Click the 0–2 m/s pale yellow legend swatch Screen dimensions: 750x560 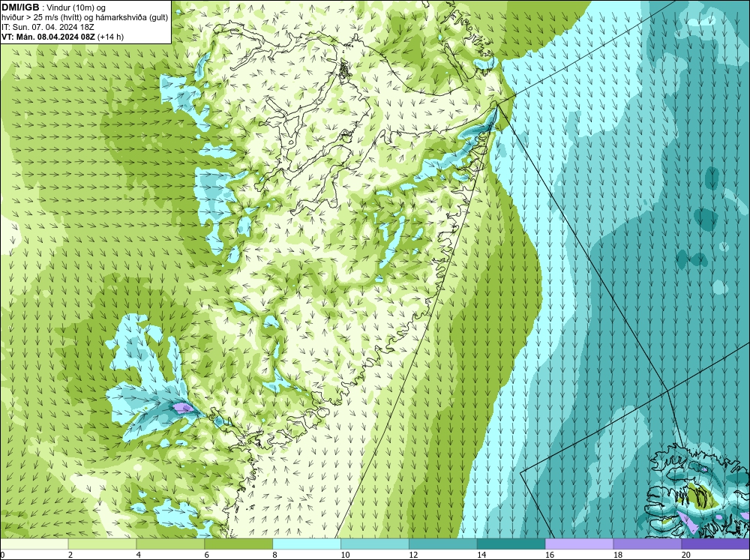click(34, 544)
